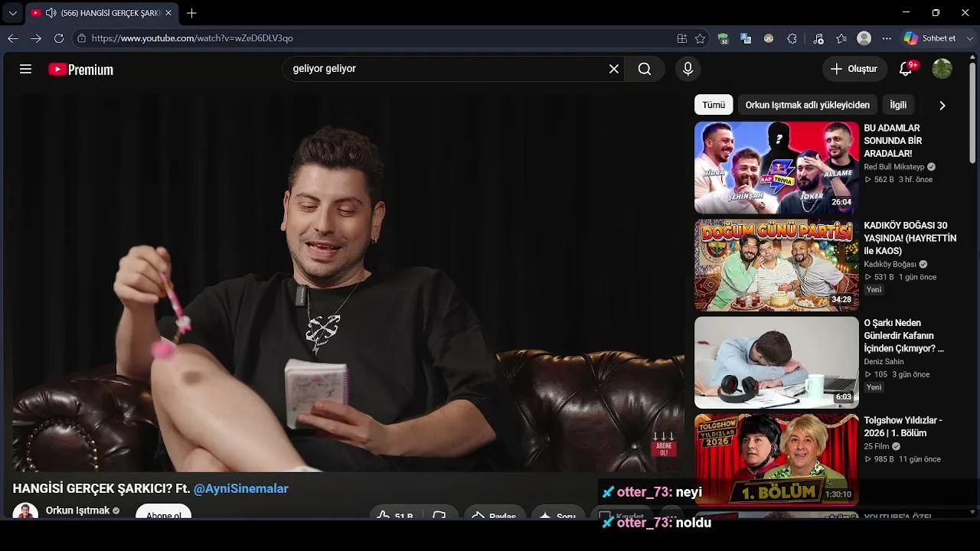Viewport: 980px width, 551px height.
Task: Open the Tolgshow Yıldızlar thumbnail
Action: point(776,459)
